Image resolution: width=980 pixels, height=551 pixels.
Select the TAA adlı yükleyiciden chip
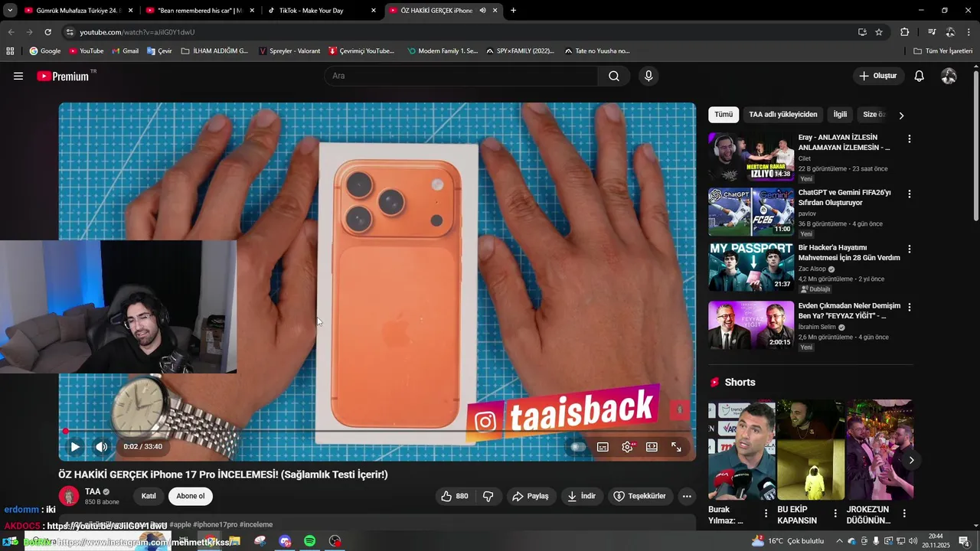coord(782,115)
